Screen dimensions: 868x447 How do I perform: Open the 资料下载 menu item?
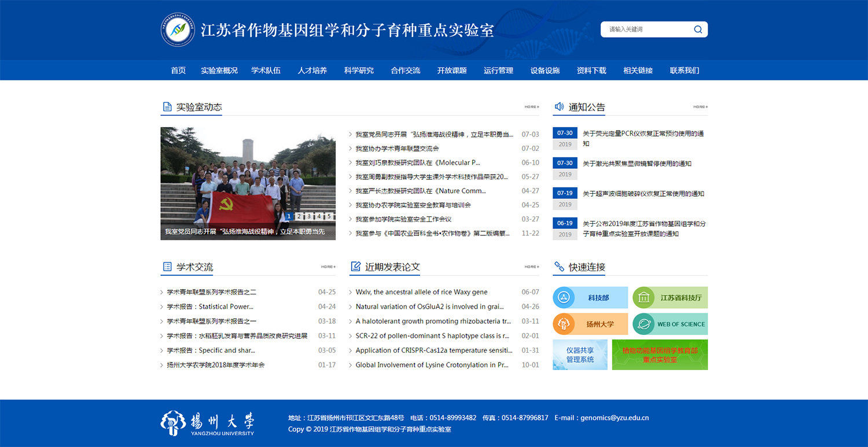point(591,71)
